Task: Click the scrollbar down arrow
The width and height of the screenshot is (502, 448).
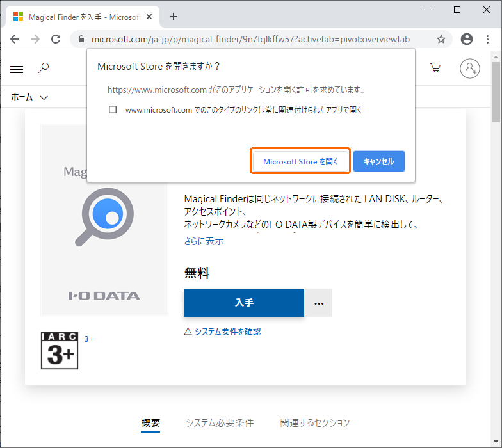Action: pyautogui.click(x=496, y=442)
